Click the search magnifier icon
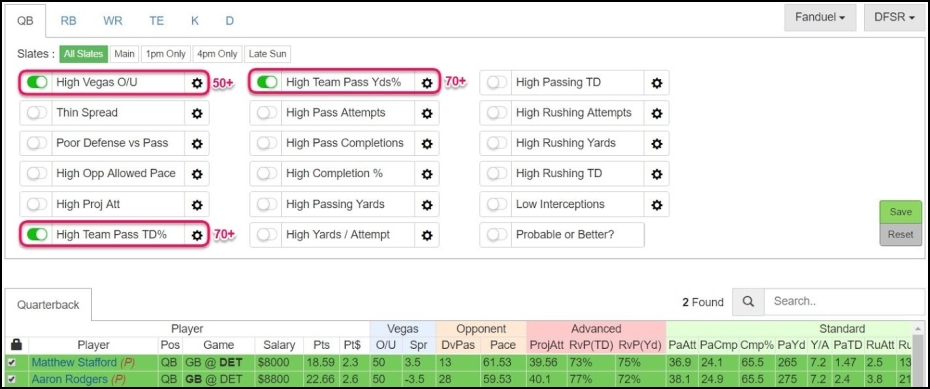The width and height of the screenshot is (930, 389). 749,302
